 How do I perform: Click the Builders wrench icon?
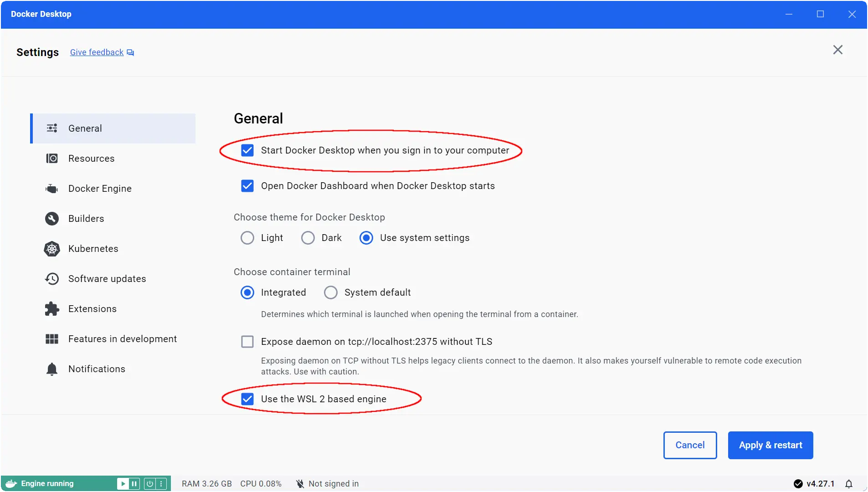coord(52,218)
